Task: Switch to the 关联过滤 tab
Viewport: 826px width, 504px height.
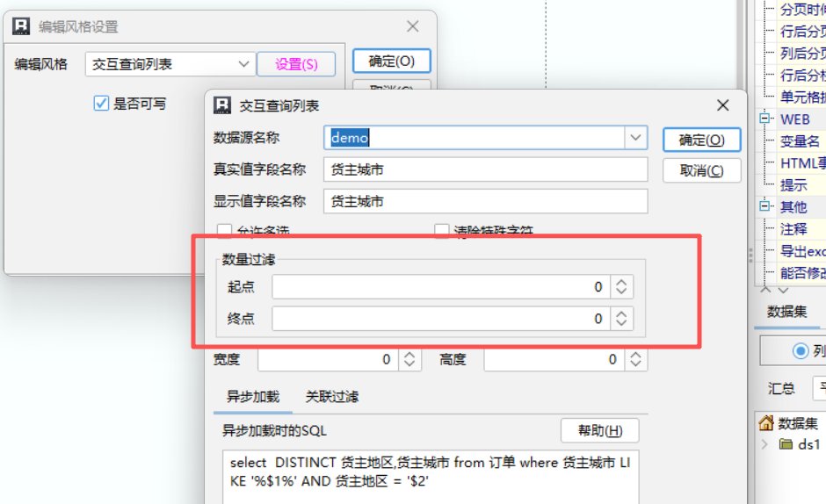Action: [x=332, y=397]
